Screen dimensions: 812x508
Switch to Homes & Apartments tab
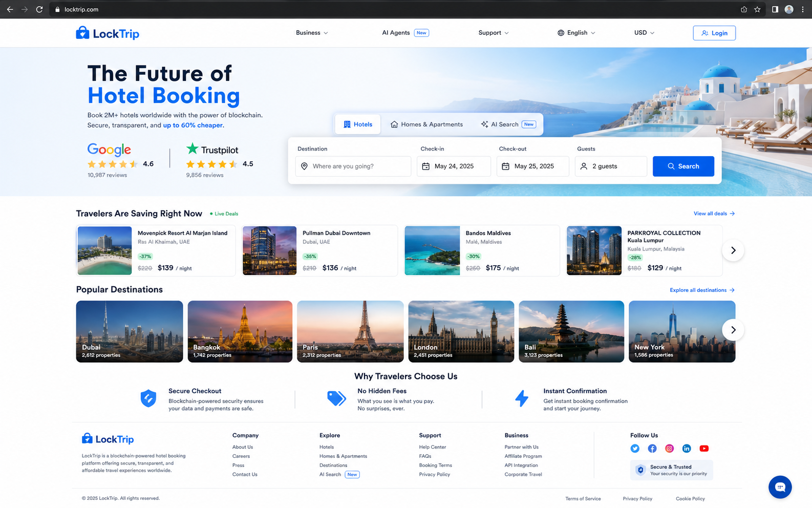tap(426, 124)
